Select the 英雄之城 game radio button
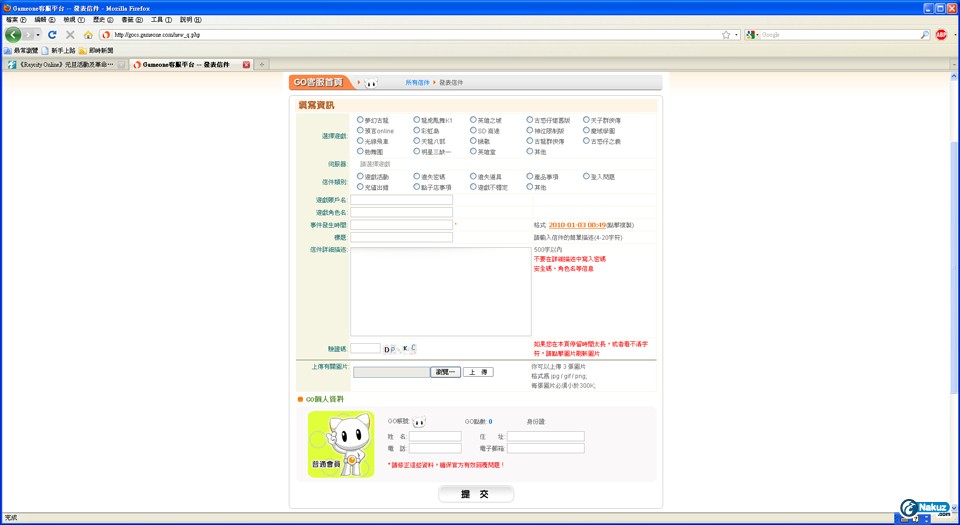Viewport: 960px width, 525px height. [473, 120]
